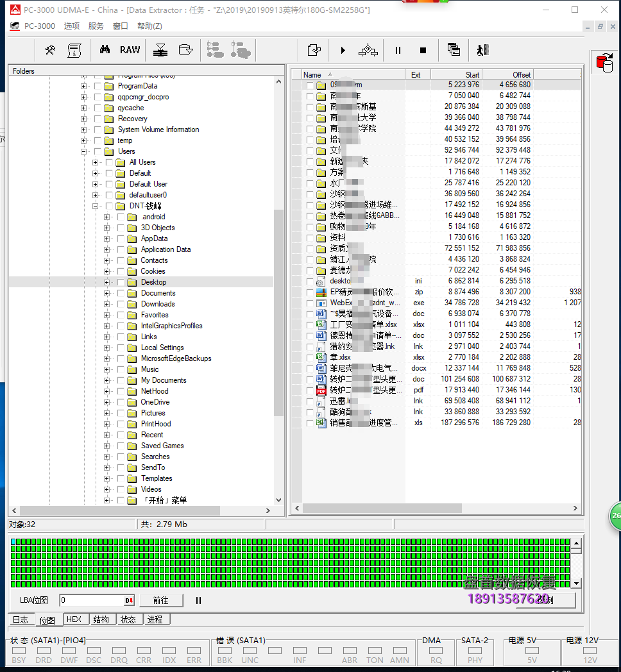Switch to the HEX tab
Image resolution: width=621 pixels, height=672 pixels.
(x=74, y=619)
